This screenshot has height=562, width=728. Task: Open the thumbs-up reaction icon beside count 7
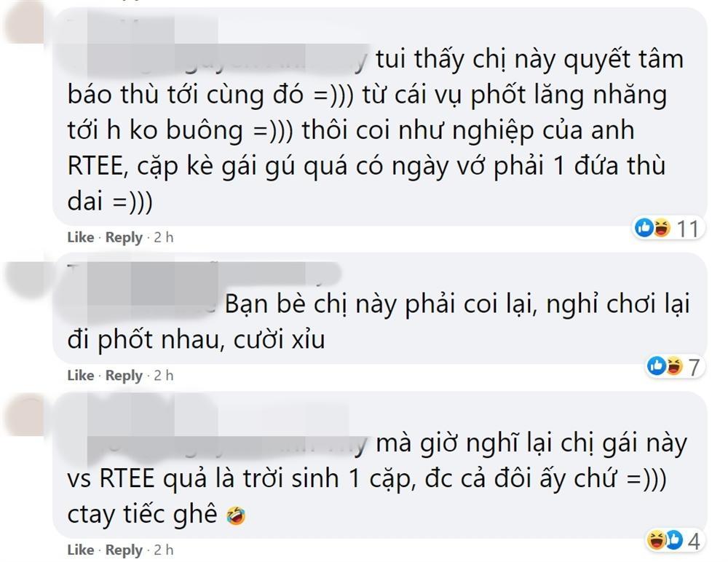[657, 366]
